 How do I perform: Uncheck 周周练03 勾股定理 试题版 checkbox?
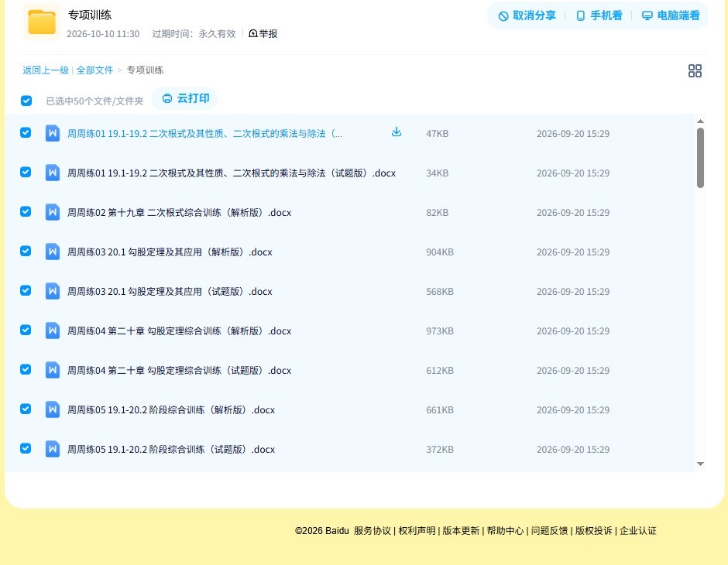pyautogui.click(x=26, y=290)
